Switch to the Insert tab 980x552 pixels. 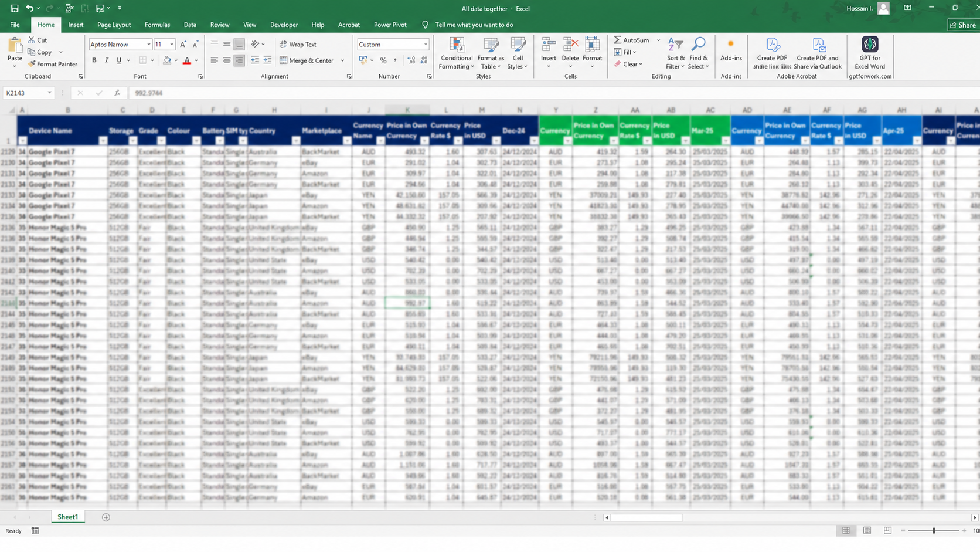[76, 25]
